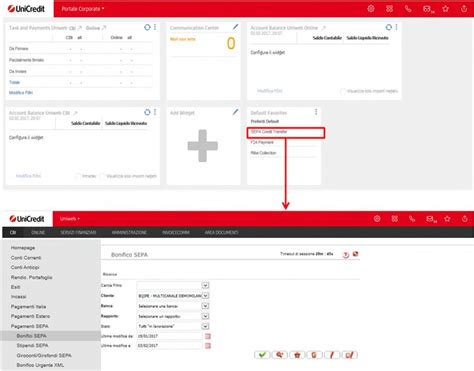Open mail envelope icon in Uniweb header
The image size is (474, 371).
click(x=431, y=219)
